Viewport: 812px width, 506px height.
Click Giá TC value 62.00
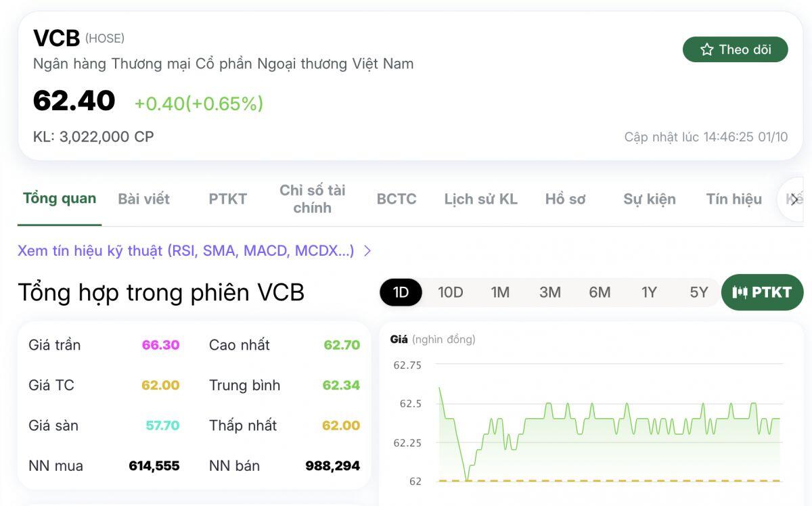pyautogui.click(x=160, y=386)
